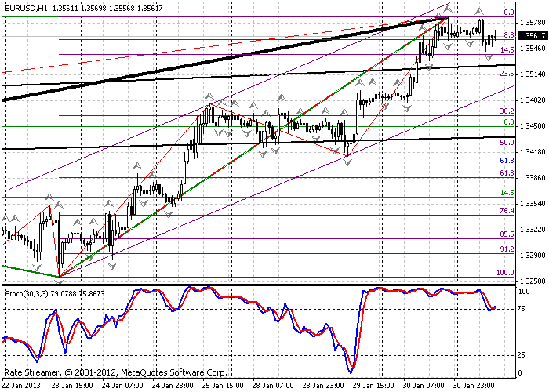Click the highlighted current price 1.35617 label
Image resolution: width=549 pixels, height=392 pixels.
click(x=533, y=36)
